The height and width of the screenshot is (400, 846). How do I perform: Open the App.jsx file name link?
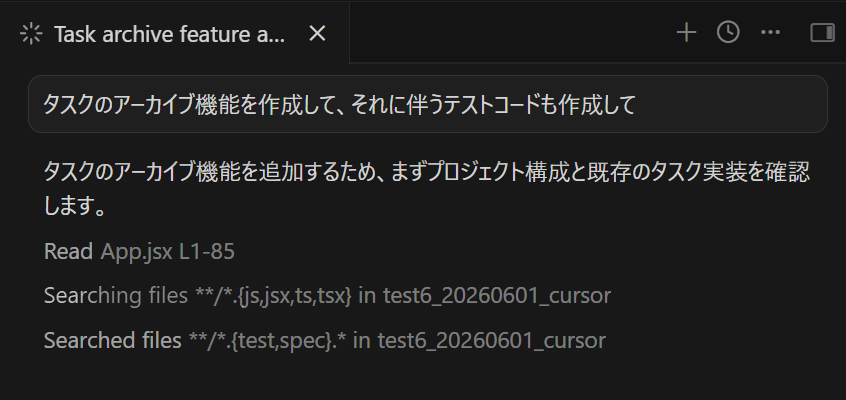137,252
